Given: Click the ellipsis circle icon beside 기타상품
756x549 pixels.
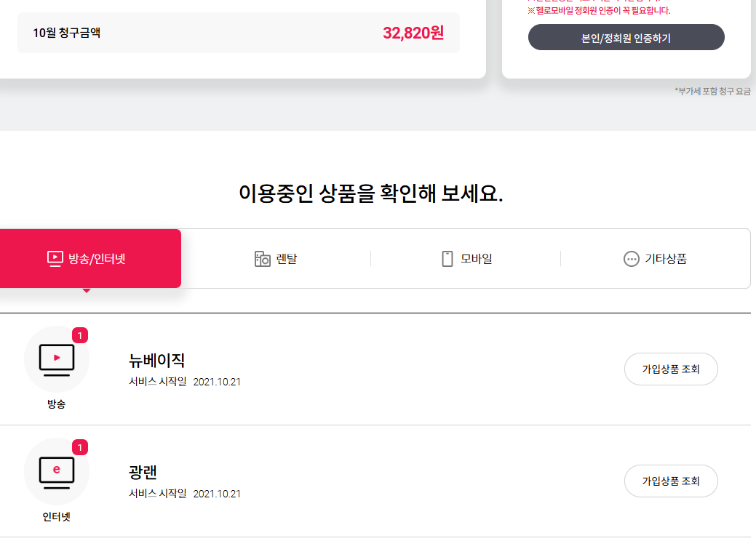Looking at the screenshot, I should 631,259.
